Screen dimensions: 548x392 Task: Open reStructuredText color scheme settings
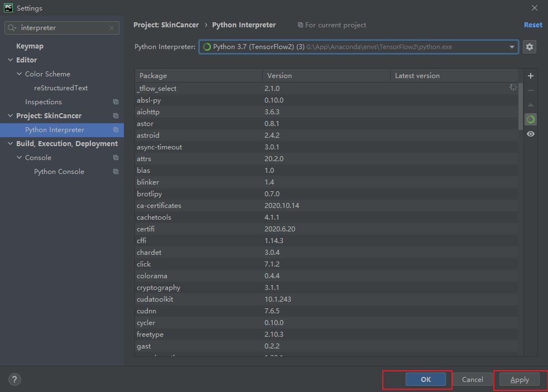[61, 88]
